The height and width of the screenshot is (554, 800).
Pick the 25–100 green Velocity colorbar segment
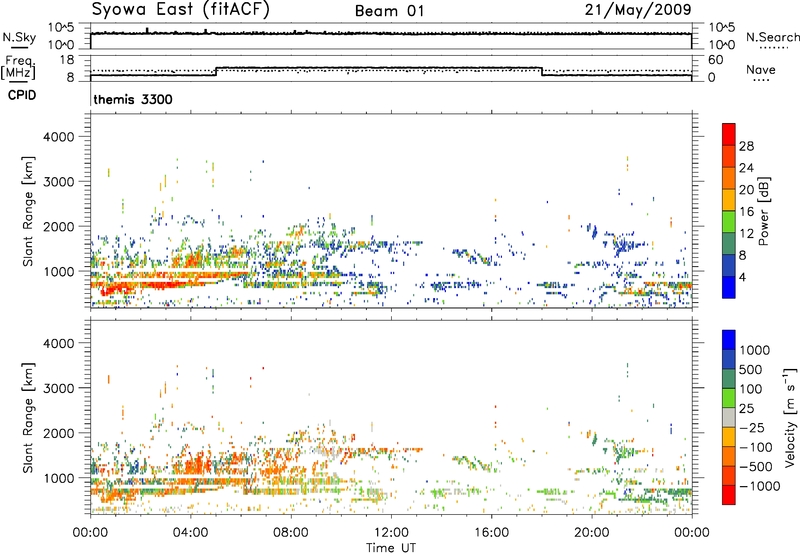click(x=729, y=398)
